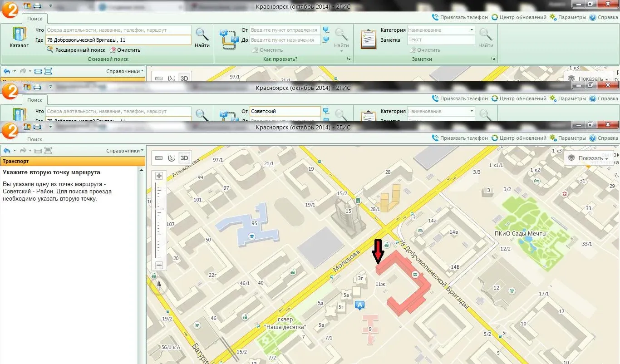Zoom in with the plus button on map
This screenshot has height=364, width=620.
[x=159, y=176]
